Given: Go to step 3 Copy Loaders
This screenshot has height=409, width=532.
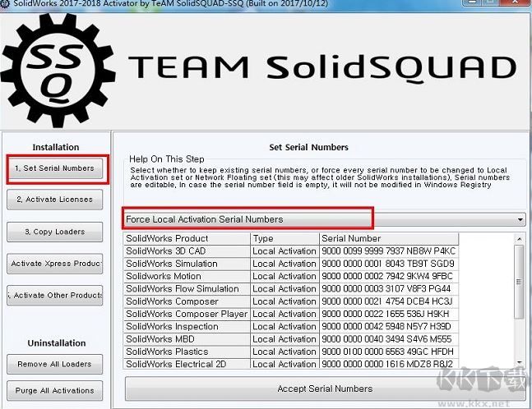Looking at the screenshot, I should click(x=54, y=232).
